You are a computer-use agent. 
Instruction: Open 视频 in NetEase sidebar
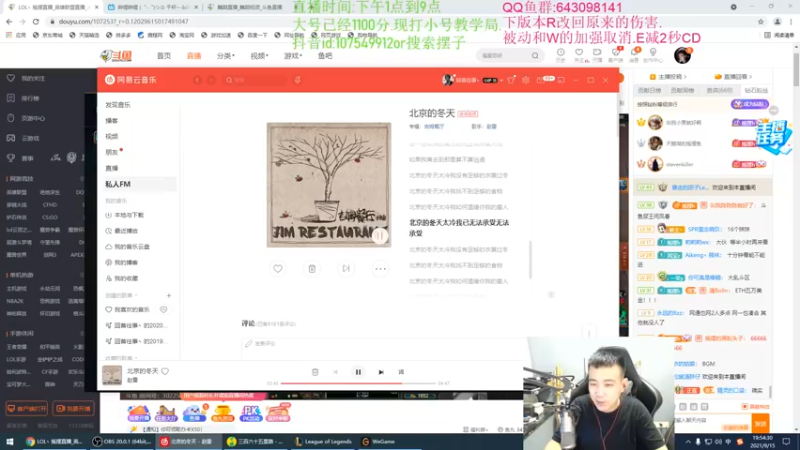click(112, 136)
